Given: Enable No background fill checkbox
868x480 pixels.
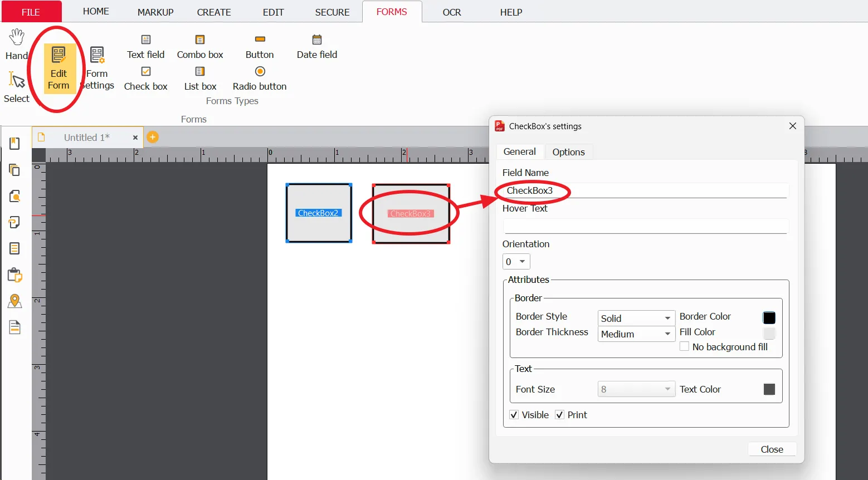Looking at the screenshot, I should click(684, 346).
